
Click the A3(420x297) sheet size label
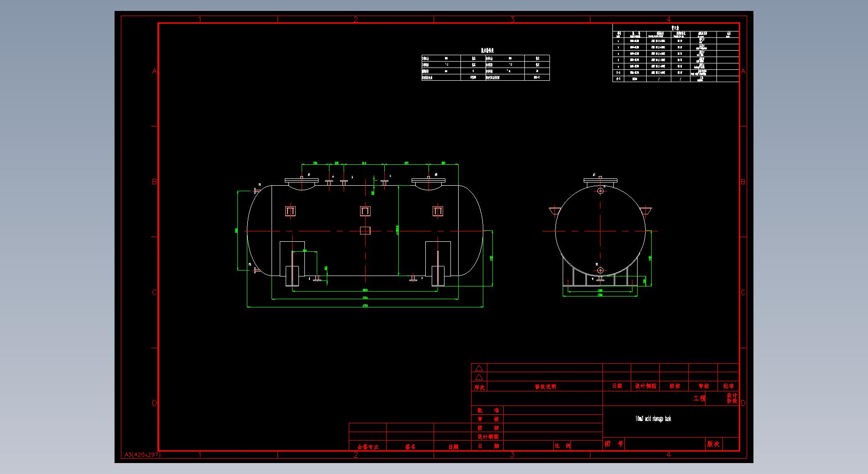pyautogui.click(x=142, y=454)
